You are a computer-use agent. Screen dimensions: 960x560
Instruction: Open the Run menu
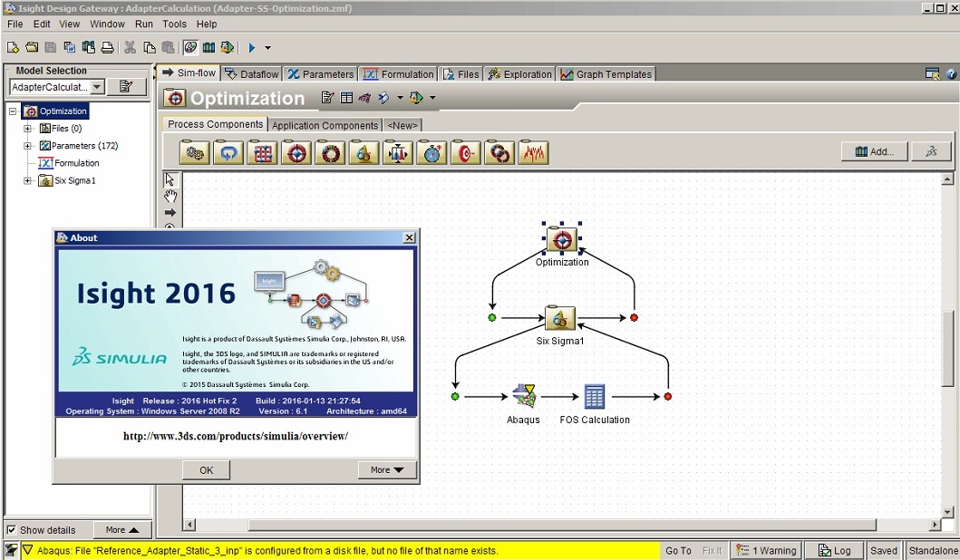[144, 24]
